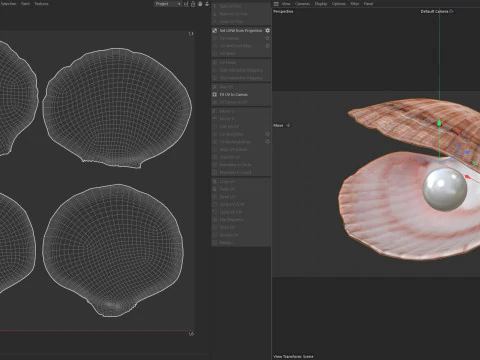Click Start Interactive Mapping label

[x=241, y=70]
